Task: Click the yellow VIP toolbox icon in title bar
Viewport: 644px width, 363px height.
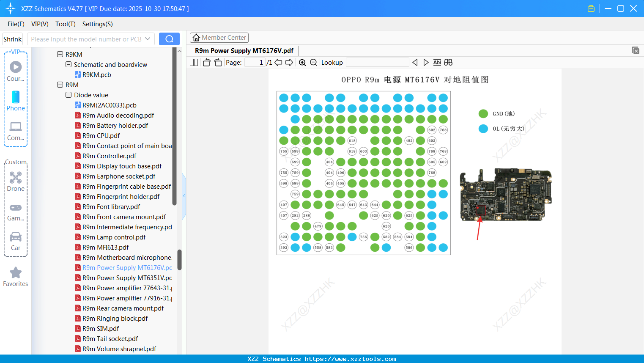Action: pyautogui.click(x=591, y=8)
